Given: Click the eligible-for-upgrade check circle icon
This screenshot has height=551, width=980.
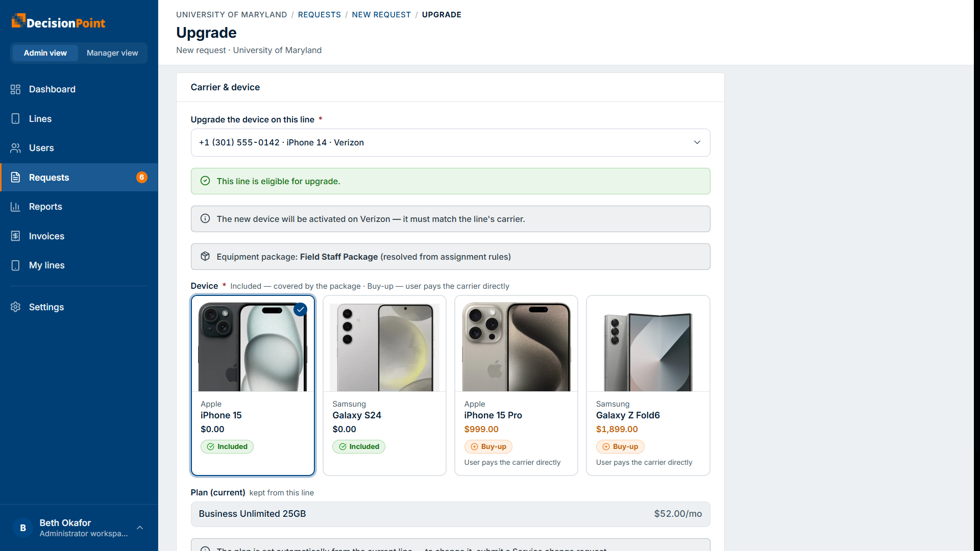Looking at the screenshot, I should [205, 181].
